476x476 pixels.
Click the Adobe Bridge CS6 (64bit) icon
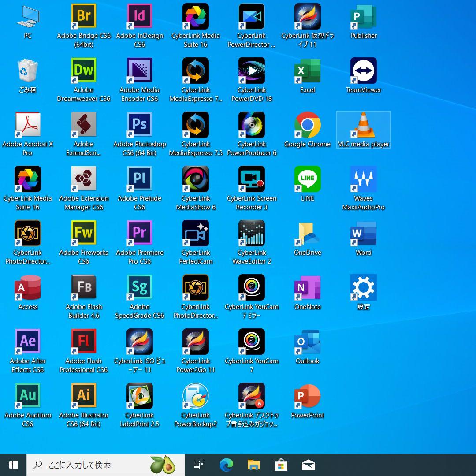83,16
